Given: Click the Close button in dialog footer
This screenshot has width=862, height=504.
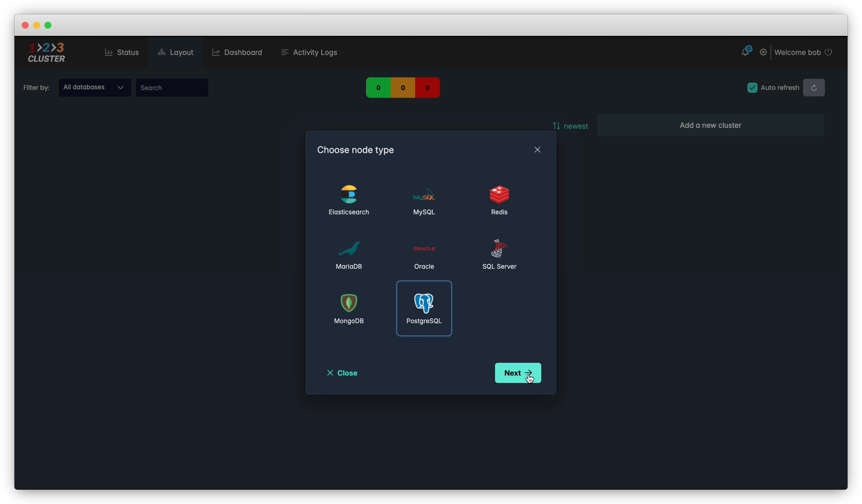Looking at the screenshot, I should 342,373.
